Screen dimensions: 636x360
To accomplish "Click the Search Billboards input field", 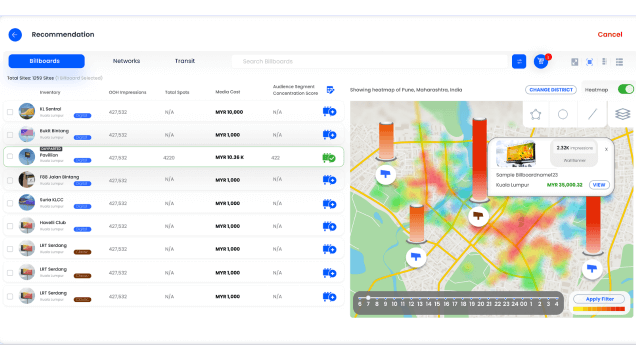I will [x=369, y=62].
